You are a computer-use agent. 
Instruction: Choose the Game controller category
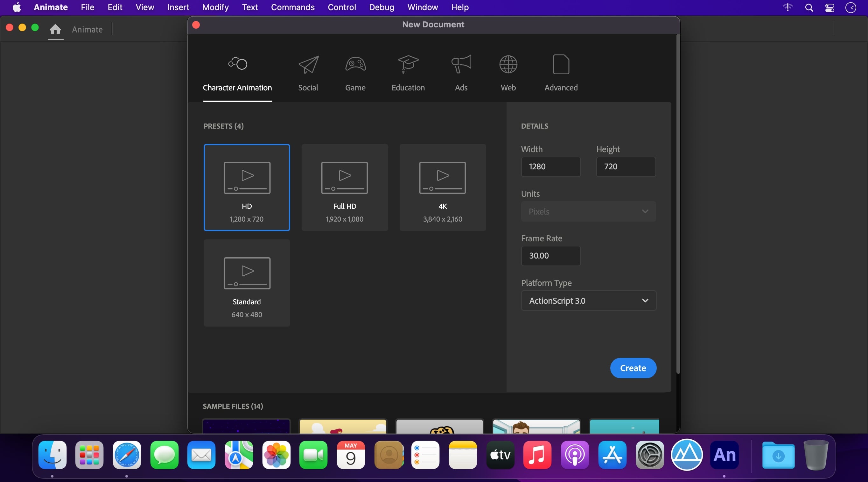[x=355, y=65]
